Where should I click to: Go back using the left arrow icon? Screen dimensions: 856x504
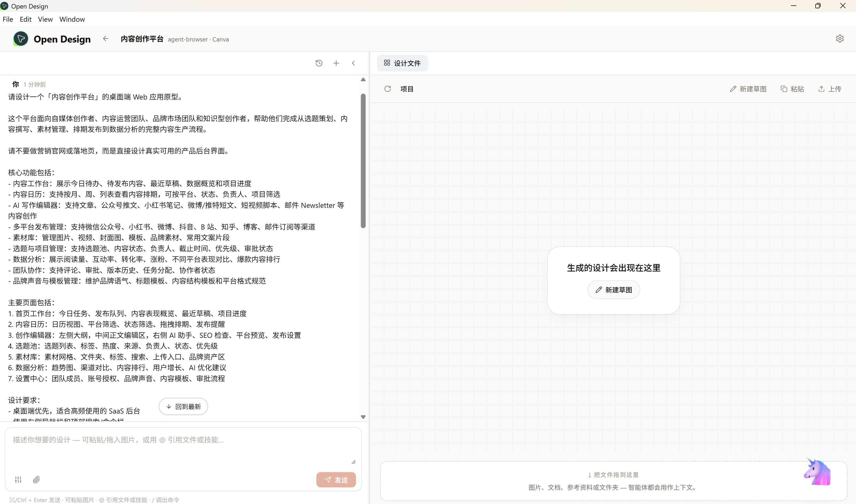point(106,39)
